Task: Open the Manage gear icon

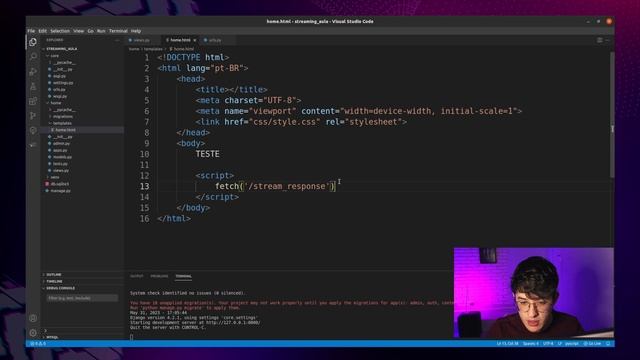Action: point(33,333)
